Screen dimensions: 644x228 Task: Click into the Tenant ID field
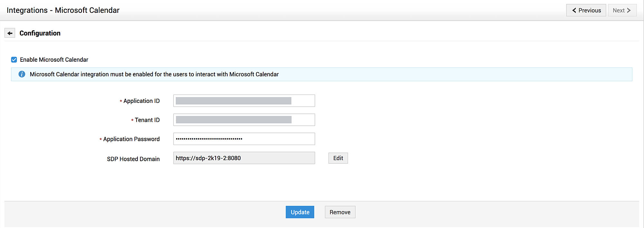(244, 120)
